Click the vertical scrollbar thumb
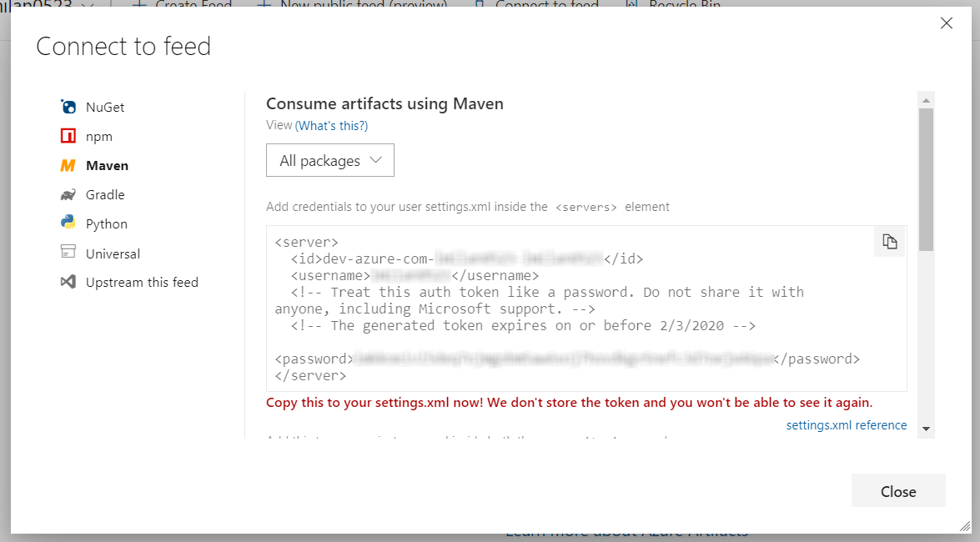This screenshot has height=542, width=980. point(927,180)
